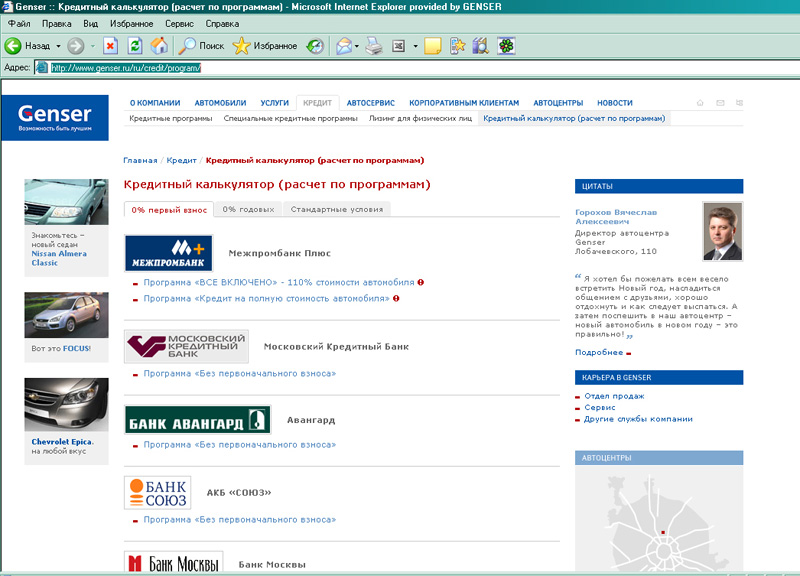Click the site home icon in page header
This screenshot has width=800, height=576.
tap(700, 103)
